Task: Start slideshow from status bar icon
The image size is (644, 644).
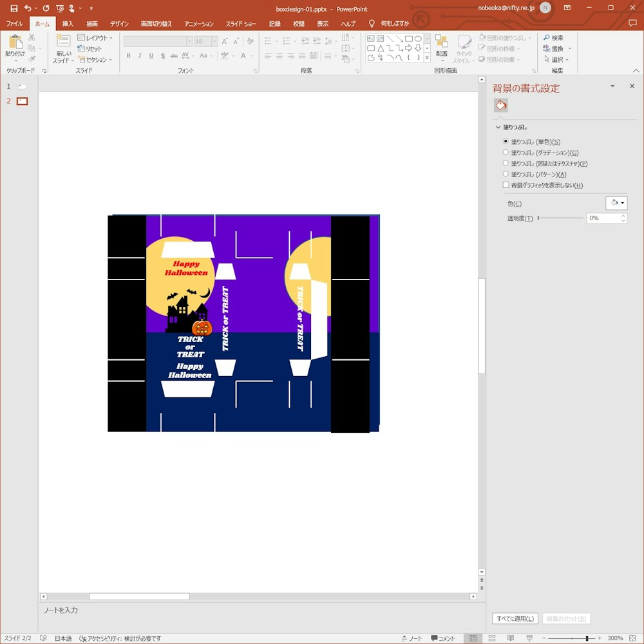Action: [527, 638]
